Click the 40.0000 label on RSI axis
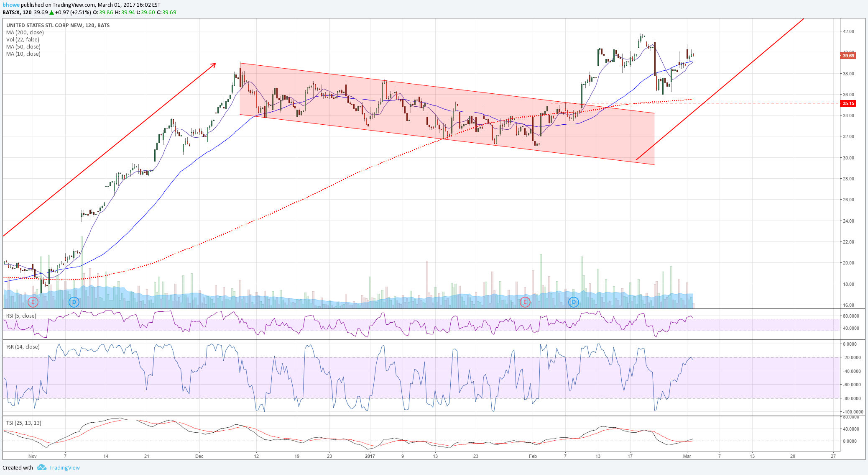The height and width of the screenshot is (475, 868). [x=851, y=328]
